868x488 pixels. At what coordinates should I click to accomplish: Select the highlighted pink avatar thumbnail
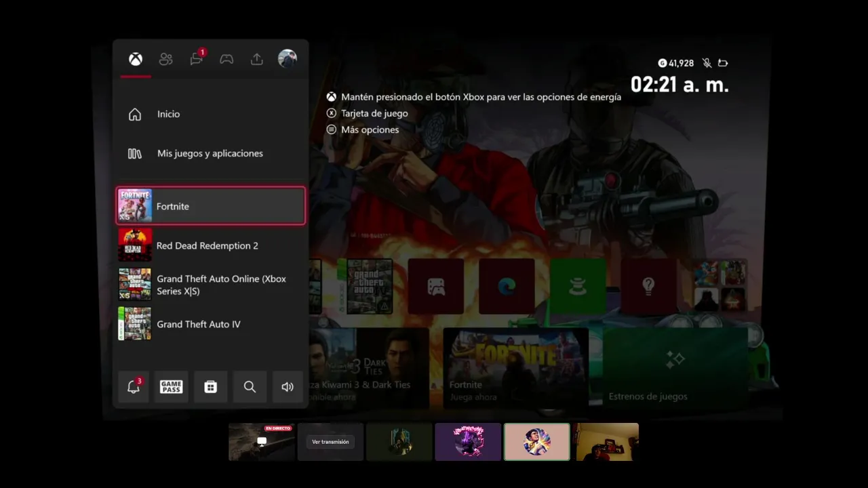click(537, 442)
